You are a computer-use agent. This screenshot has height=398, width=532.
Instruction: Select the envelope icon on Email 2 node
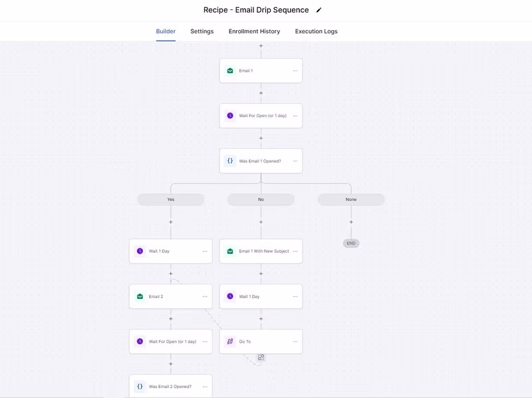[x=140, y=296]
